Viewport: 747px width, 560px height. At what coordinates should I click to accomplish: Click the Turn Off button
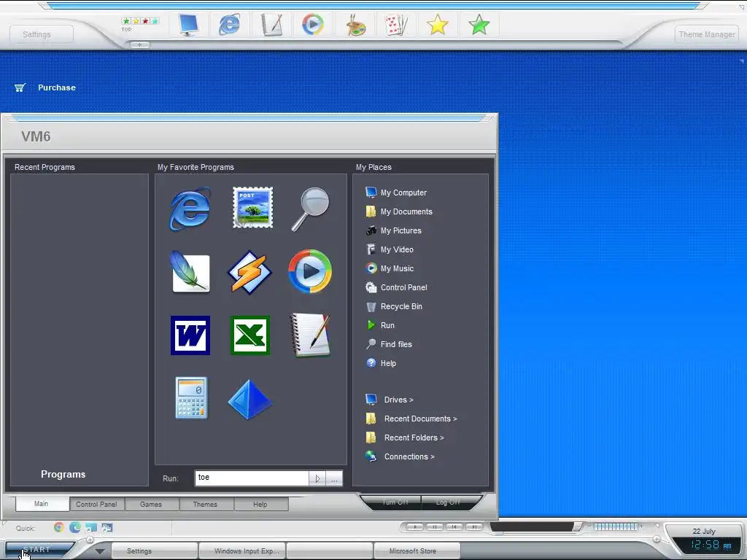click(x=395, y=502)
